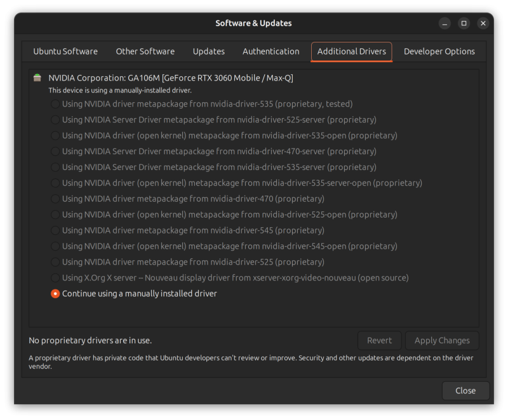Viewport: 508px width, 420px height.
Task: Click the Additional Drivers tab
Action: [352, 51]
